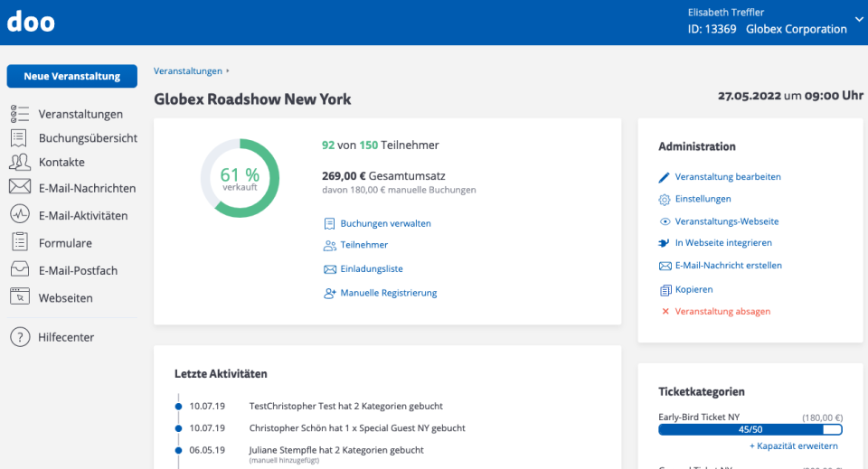Screen dimensions: 868x469
Task: Expand the account dropdown chevron at top right
Action: click(858, 19)
